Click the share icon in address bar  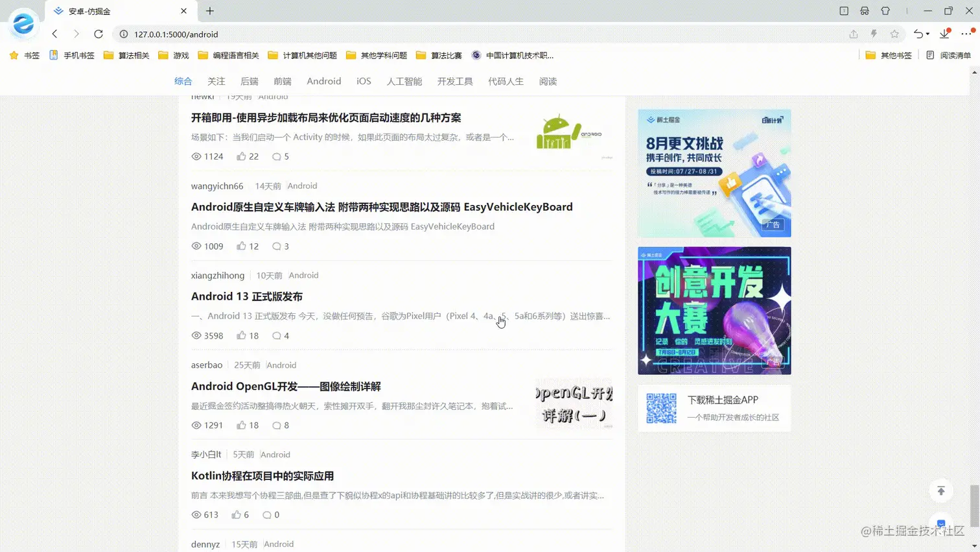[854, 34]
